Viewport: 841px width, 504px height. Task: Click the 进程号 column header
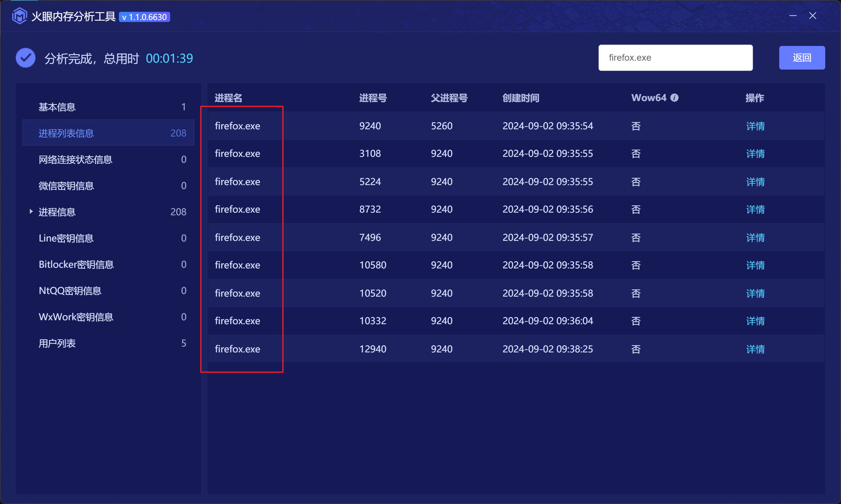373,98
